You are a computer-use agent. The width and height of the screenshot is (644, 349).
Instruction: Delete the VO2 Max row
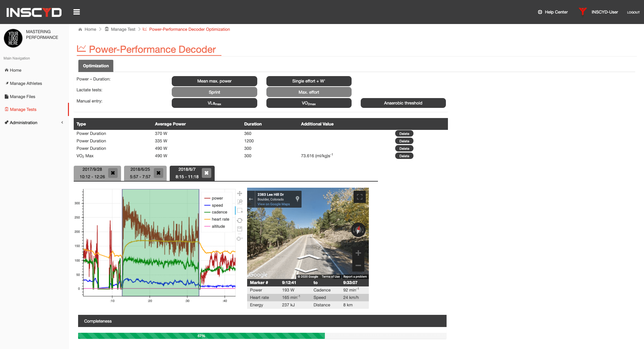tap(404, 156)
